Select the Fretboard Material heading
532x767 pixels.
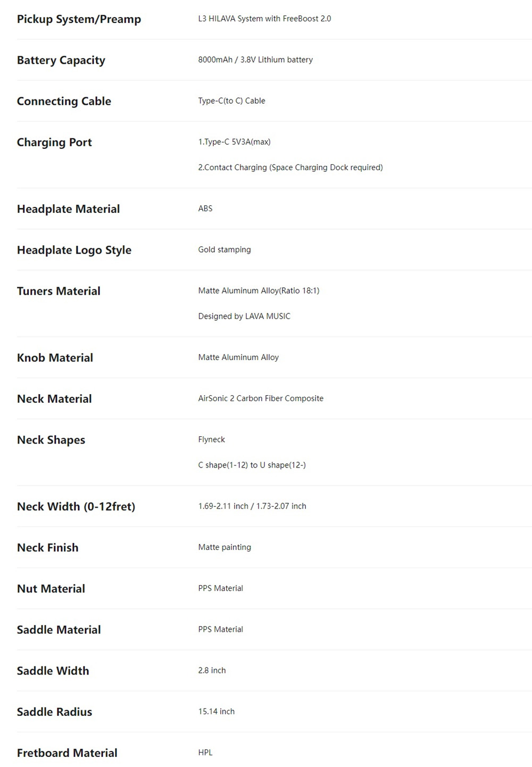coord(67,753)
